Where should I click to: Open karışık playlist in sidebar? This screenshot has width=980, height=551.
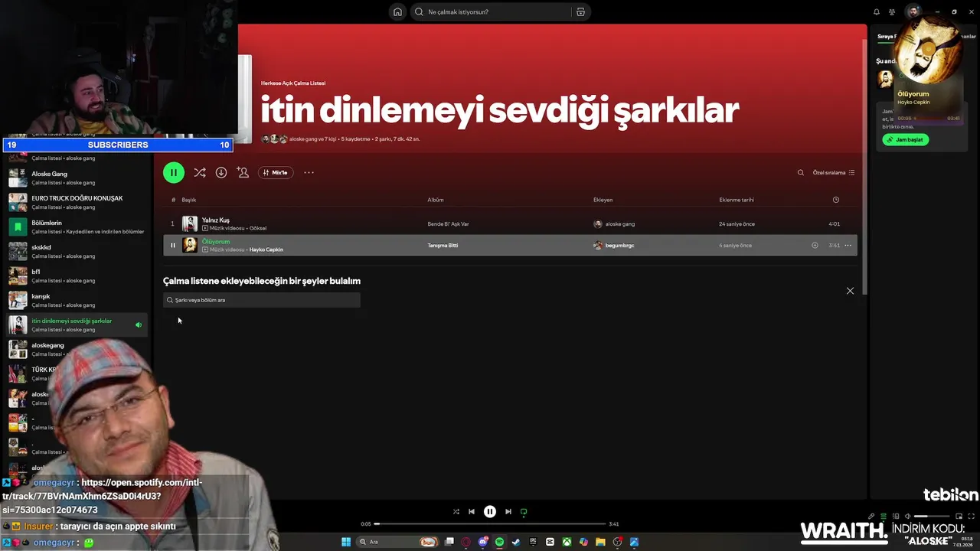pyautogui.click(x=77, y=300)
